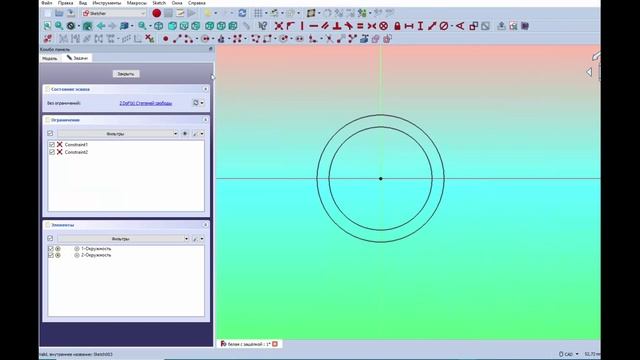This screenshot has height=360, width=640.
Task: Click the trim edge tool
Action: pyautogui.click(x=329, y=39)
